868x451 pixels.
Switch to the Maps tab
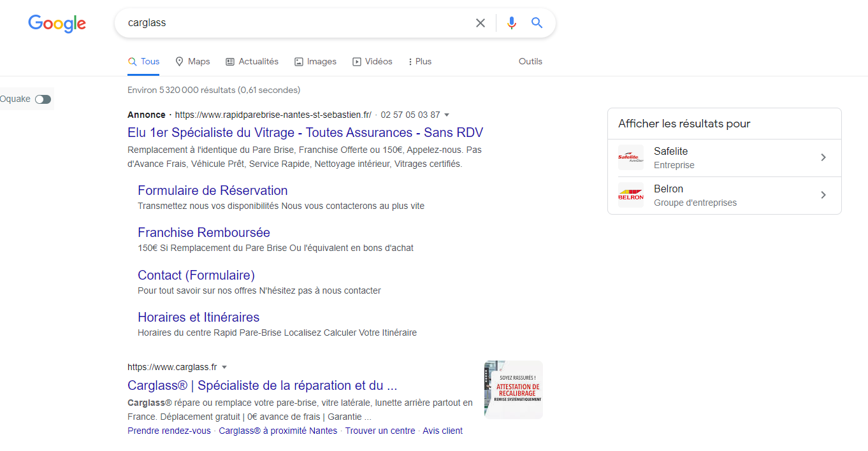pos(192,62)
